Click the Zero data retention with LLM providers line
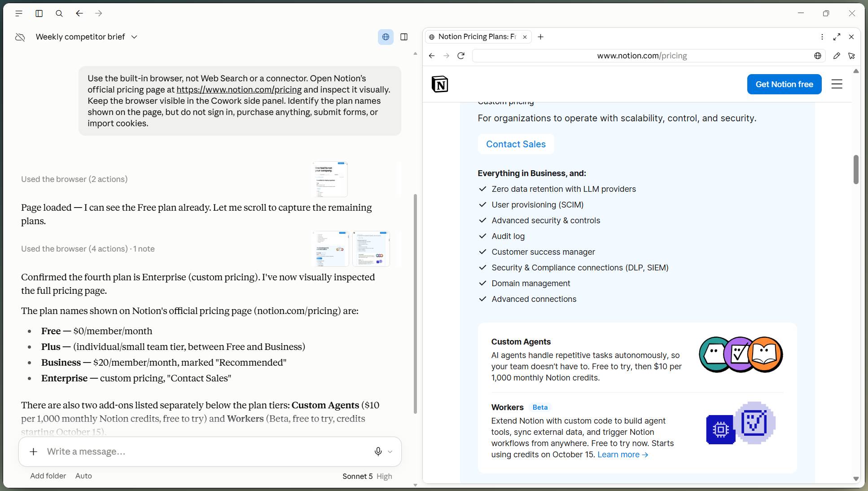The height and width of the screenshot is (491, 868). (563, 189)
